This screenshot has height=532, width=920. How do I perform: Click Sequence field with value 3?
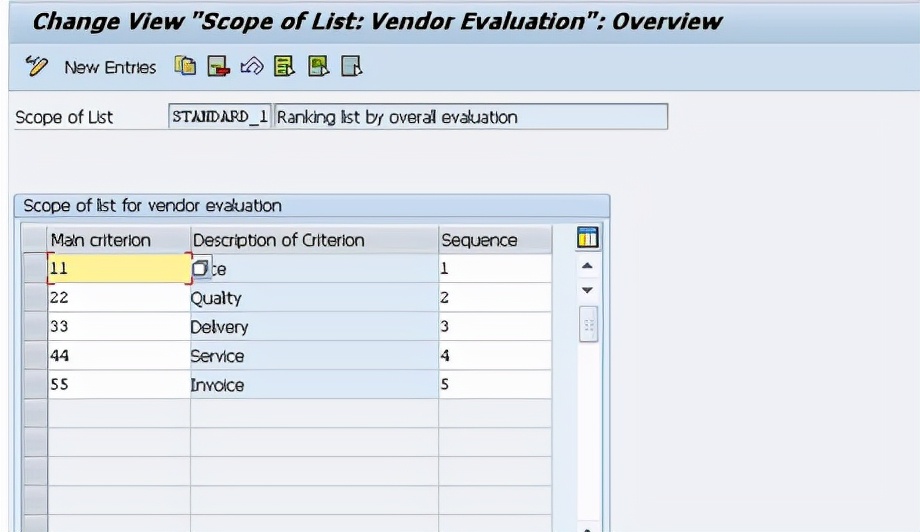(x=495, y=326)
